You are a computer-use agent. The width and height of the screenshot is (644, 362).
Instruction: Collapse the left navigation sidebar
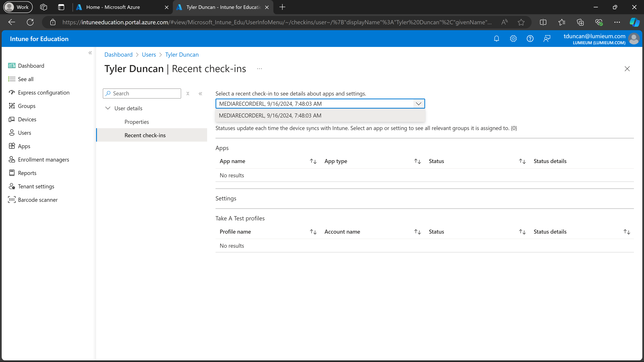pos(90,53)
